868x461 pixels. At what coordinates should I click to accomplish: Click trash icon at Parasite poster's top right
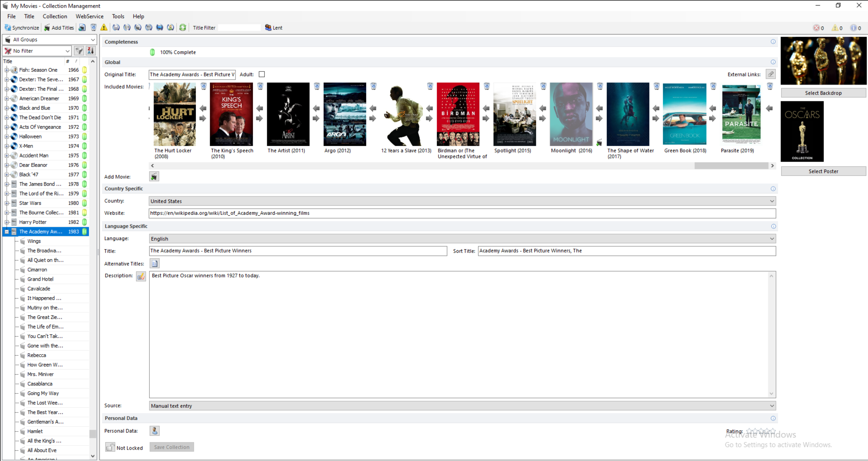770,86
